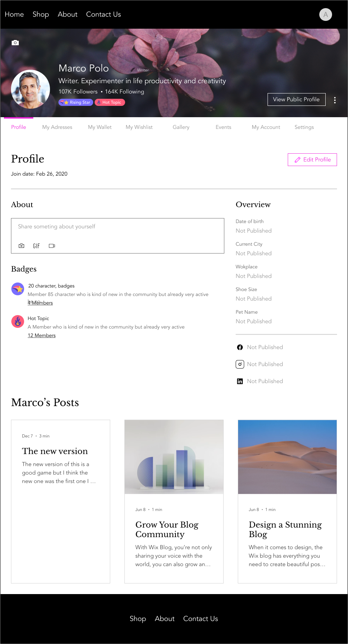Switch to the My Wallet tab

click(x=100, y=127)
